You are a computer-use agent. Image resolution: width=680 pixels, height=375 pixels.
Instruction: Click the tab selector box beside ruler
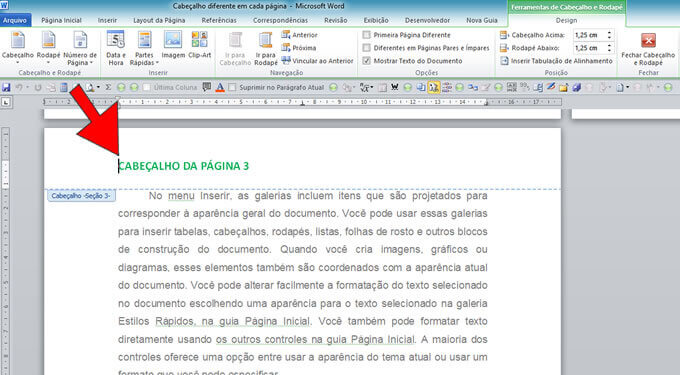click(6, 102)
